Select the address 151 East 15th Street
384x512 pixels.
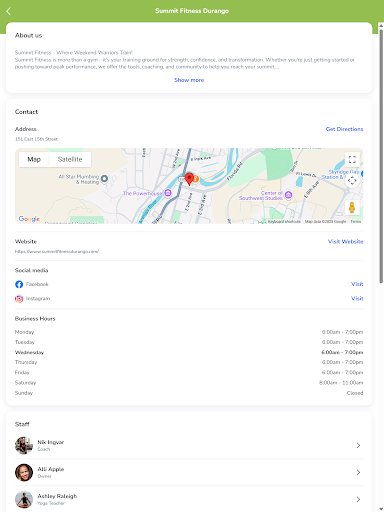[36, 139]
